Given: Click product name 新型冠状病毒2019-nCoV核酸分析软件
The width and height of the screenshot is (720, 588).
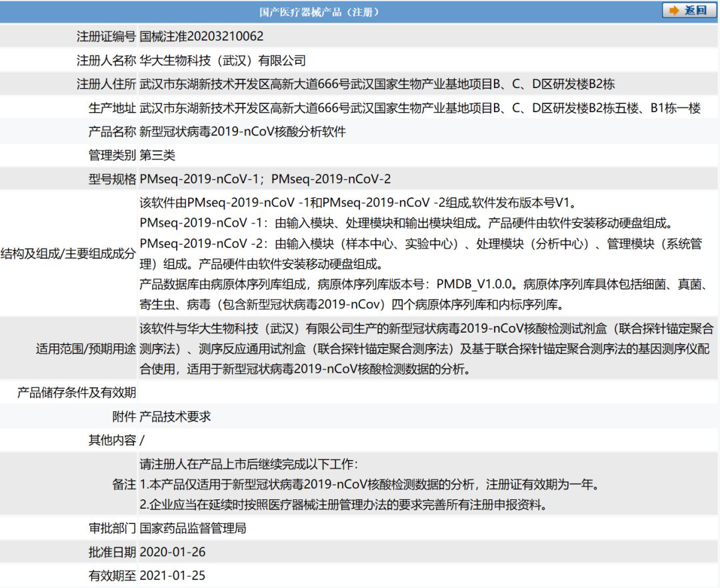Looking at the screenshot, I should pos(243,132).
